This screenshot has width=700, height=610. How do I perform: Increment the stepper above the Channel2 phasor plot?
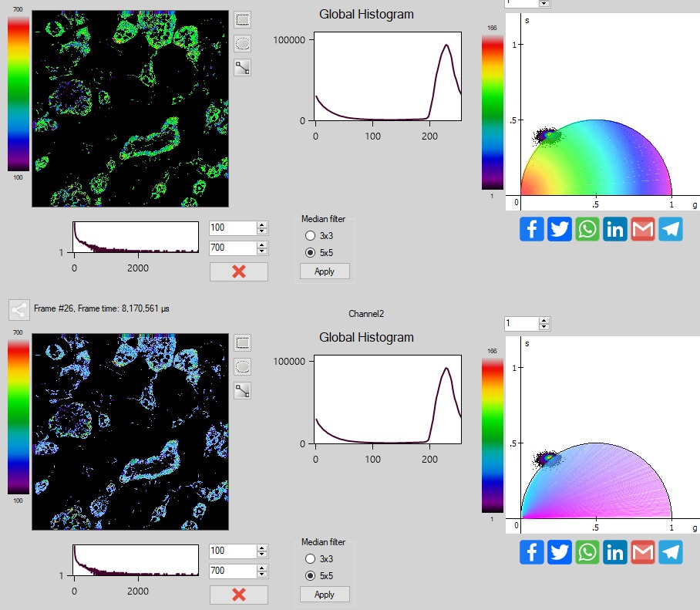[546, 320]
